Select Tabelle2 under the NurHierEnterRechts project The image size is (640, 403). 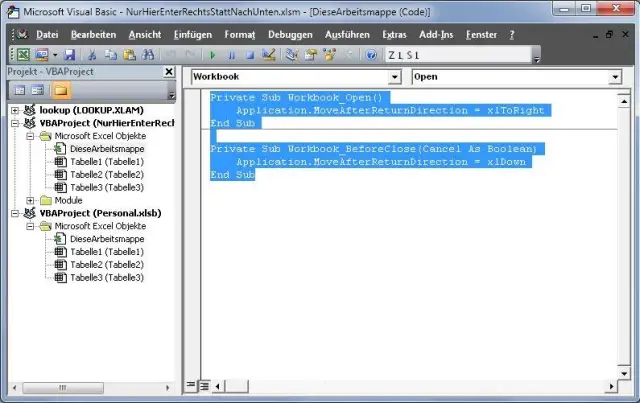(x=106, y=174)
